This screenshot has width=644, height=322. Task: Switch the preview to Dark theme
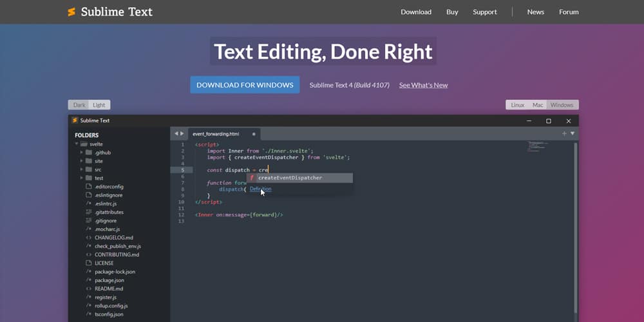[79, 105]
